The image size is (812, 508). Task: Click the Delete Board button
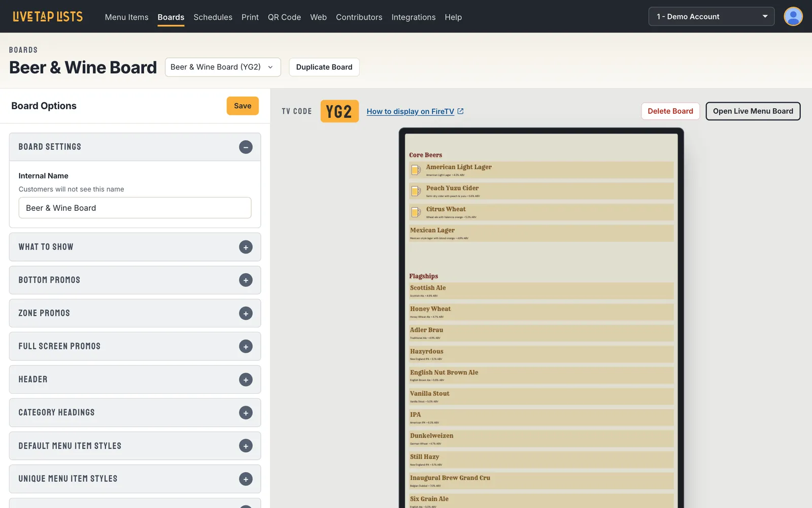(670, 111)
